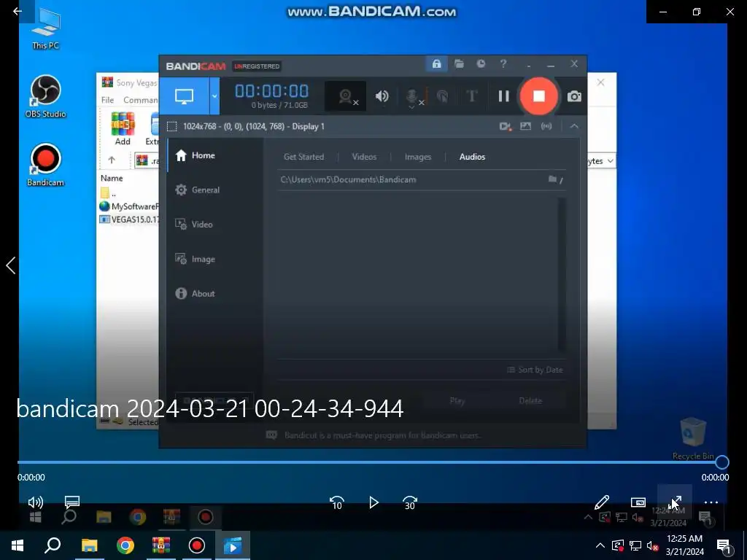Click WinRAR's up one level arrow
747x560 pixels.
pyautogui.click(x=112, y=160)
